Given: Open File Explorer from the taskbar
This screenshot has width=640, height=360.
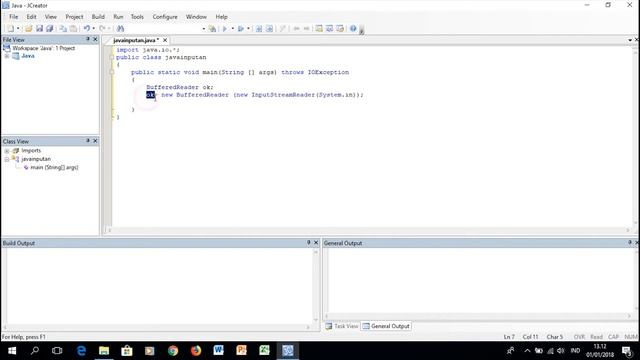Looking at the screenshot, I should (104, 351).
